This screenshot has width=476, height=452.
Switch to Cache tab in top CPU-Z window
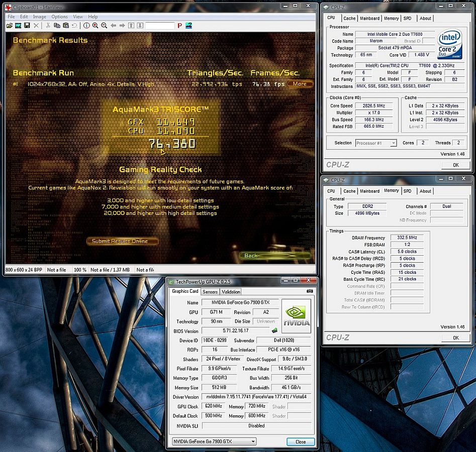click(x=349, y=19)
